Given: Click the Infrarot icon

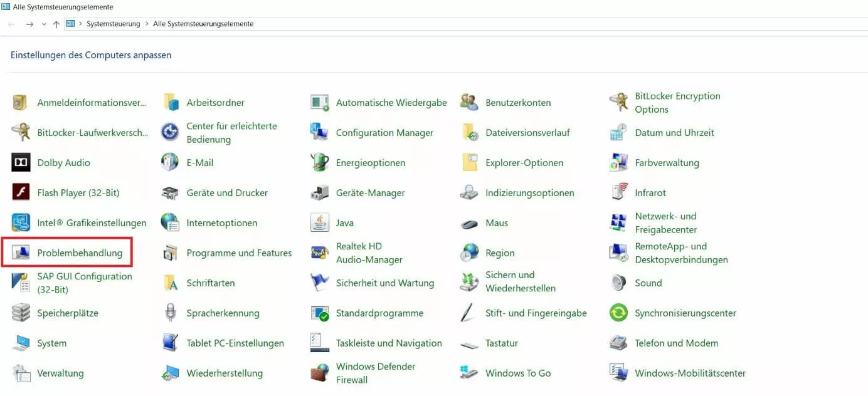Looking at the screenshot, I should click(618, 193).
